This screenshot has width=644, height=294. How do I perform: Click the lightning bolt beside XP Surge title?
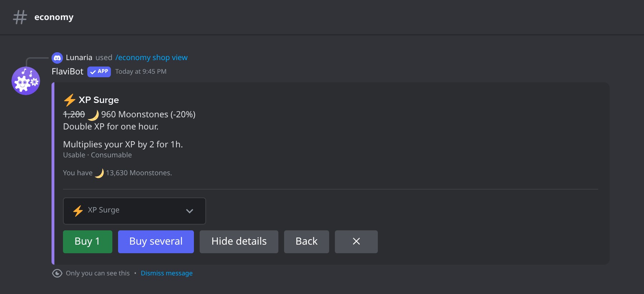pos(70,100)
